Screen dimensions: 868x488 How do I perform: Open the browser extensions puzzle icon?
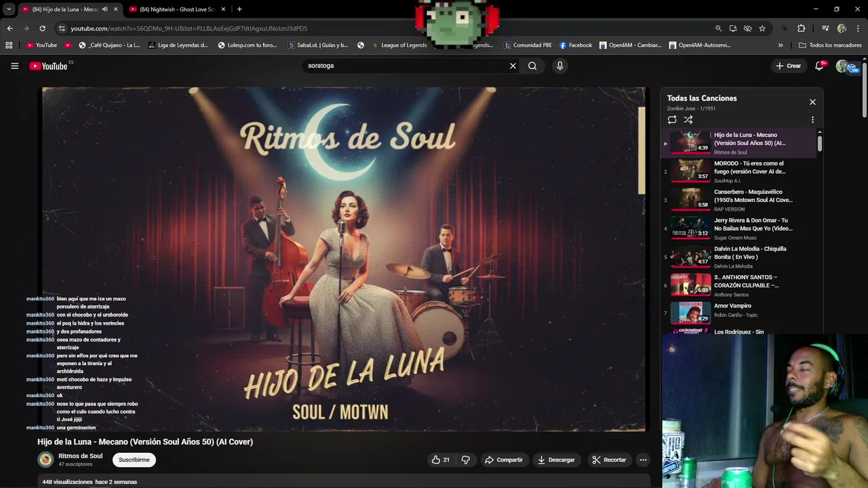(802, 28)
